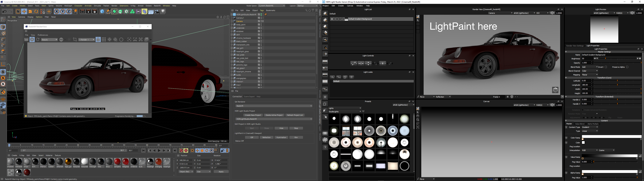Screen dimensions: 644x181
Task: Toggle Y-axis lock button
Action: click(x=63, y=12)
